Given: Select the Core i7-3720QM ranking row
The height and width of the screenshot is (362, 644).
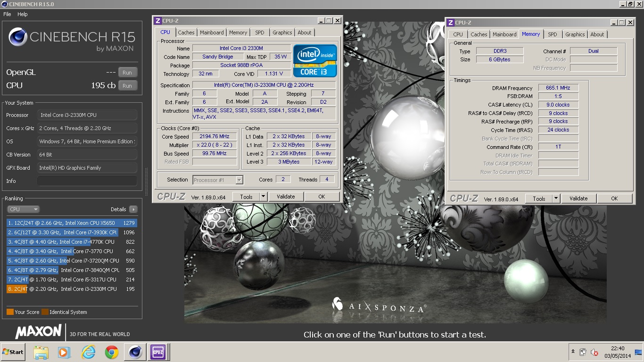Looking at the screenshot, I should (x=71, y=261).
